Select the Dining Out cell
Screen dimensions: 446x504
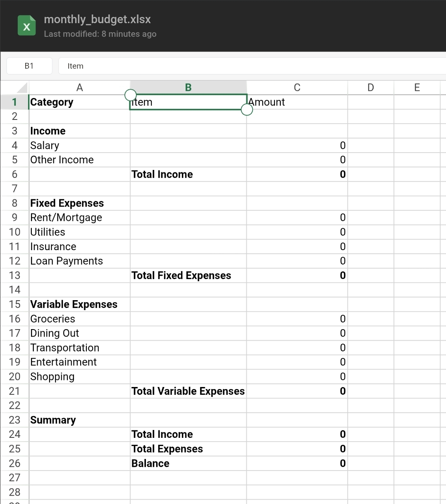tap(80, 333)
